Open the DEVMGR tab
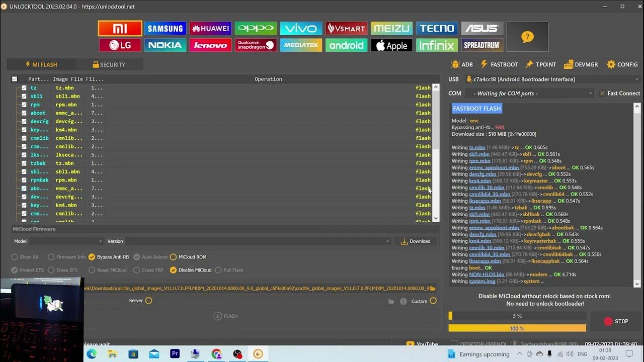644x362 pixels. click(581, 64)
